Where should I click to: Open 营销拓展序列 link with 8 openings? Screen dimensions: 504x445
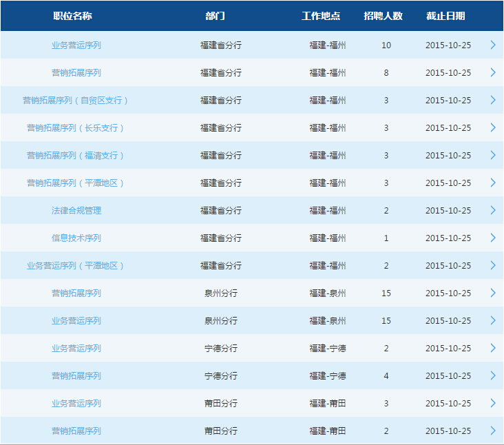76,72
